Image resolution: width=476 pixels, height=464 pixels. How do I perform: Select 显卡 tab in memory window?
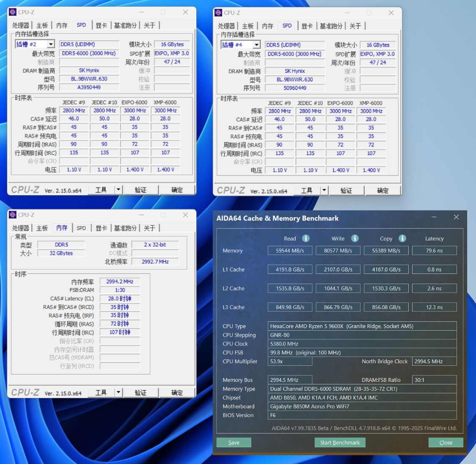(x=101, y=228)
